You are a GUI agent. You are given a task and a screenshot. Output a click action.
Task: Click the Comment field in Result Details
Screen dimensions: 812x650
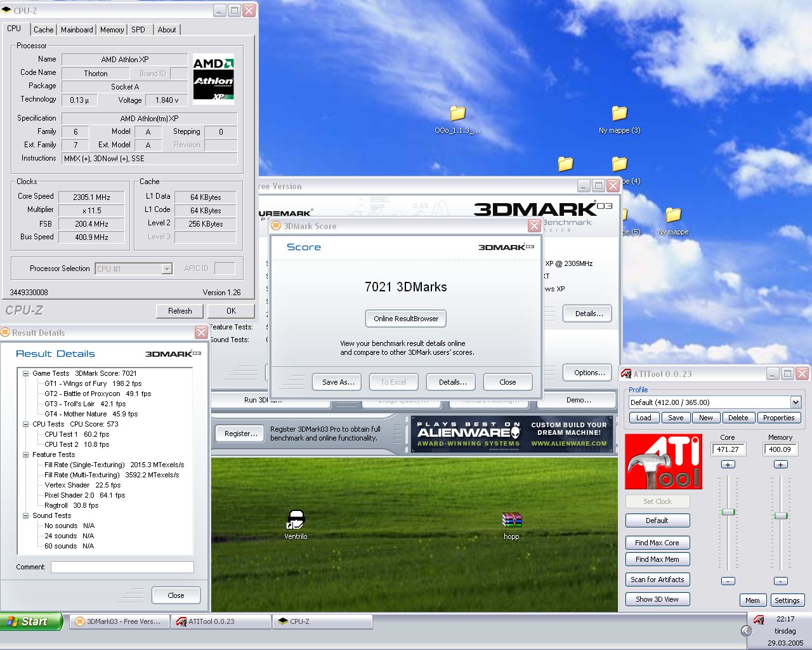[122, 567]
